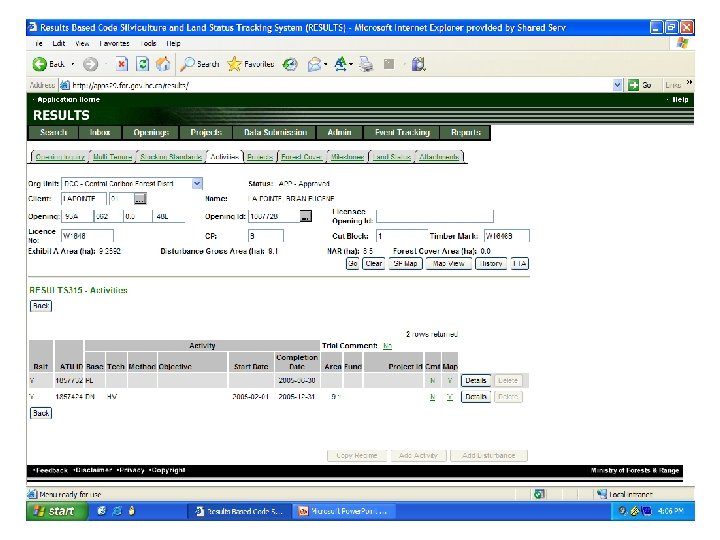This screenshot has width=720, height=540.
Task: Select the Activities tab
Action: pyautogui.click(x=224, y=157)
